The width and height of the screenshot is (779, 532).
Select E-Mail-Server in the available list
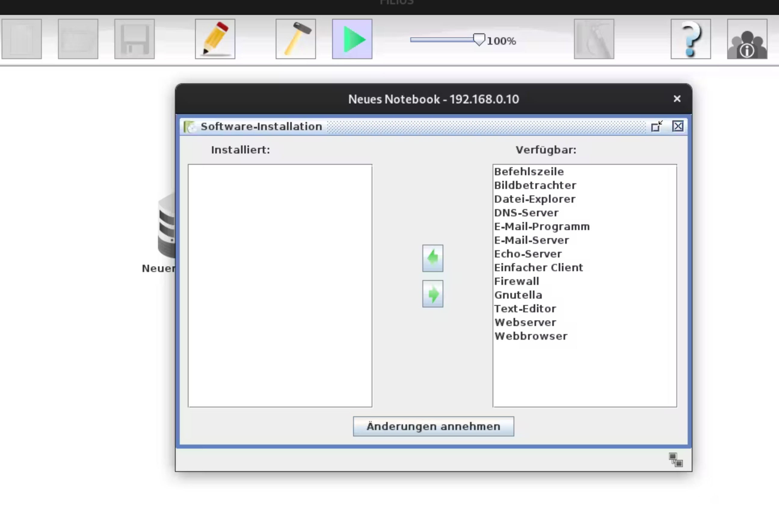tap(585, 240)
